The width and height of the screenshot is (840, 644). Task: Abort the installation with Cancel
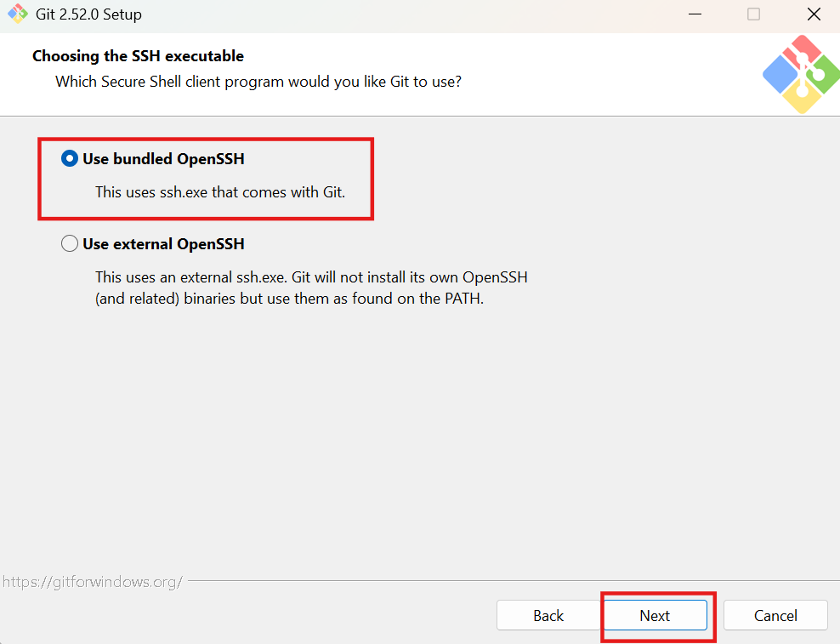tap(775, 615)
